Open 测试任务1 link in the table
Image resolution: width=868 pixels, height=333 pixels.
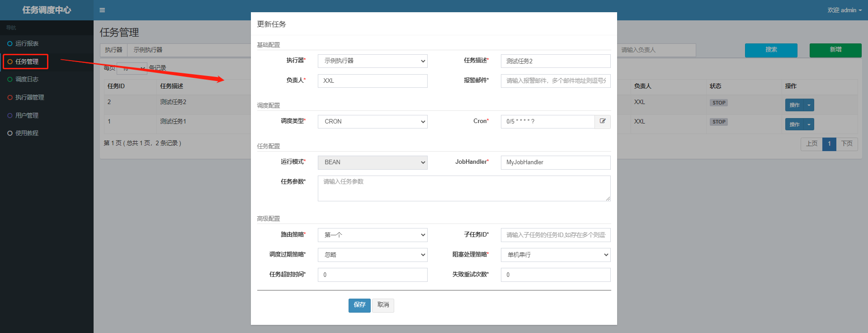tap(173, 121)
